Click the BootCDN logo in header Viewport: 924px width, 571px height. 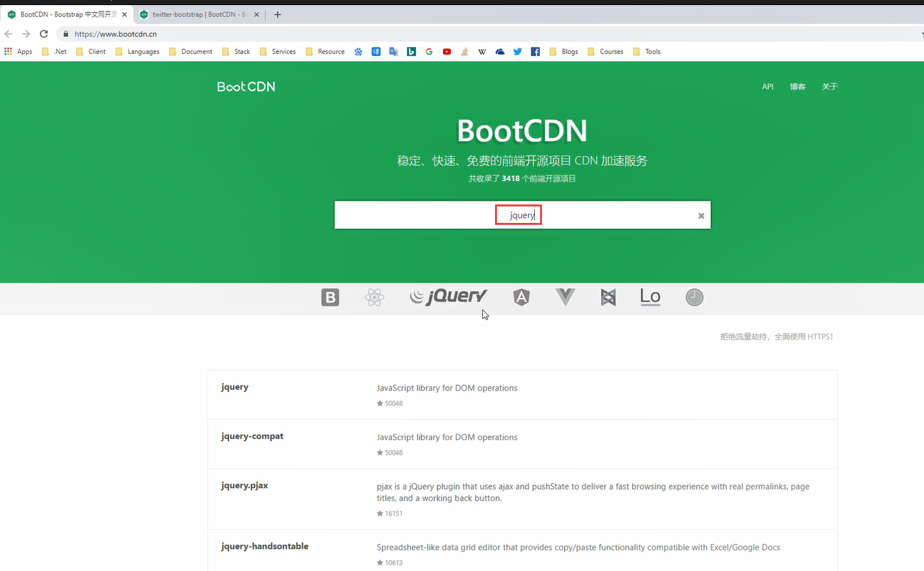[x=246, y=86]
